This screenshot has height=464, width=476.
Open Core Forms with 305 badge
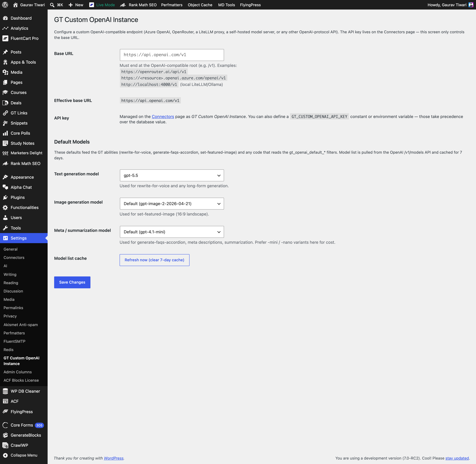tap(24, 425)
